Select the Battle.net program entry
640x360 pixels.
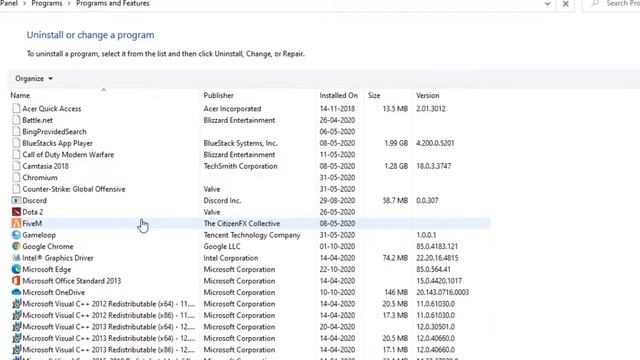(38, 120)
